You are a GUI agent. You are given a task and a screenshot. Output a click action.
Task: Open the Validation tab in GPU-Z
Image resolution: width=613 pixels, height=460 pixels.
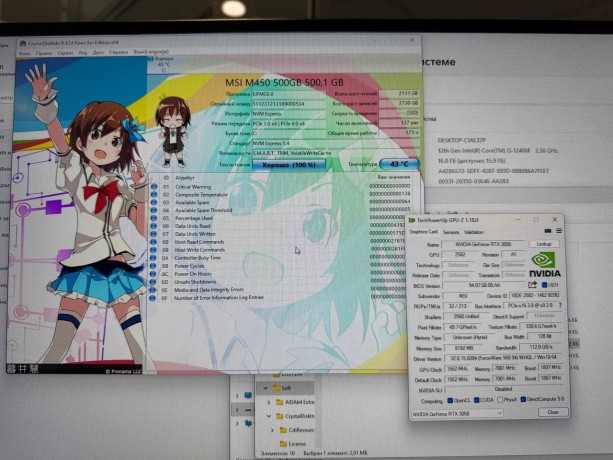473,232
